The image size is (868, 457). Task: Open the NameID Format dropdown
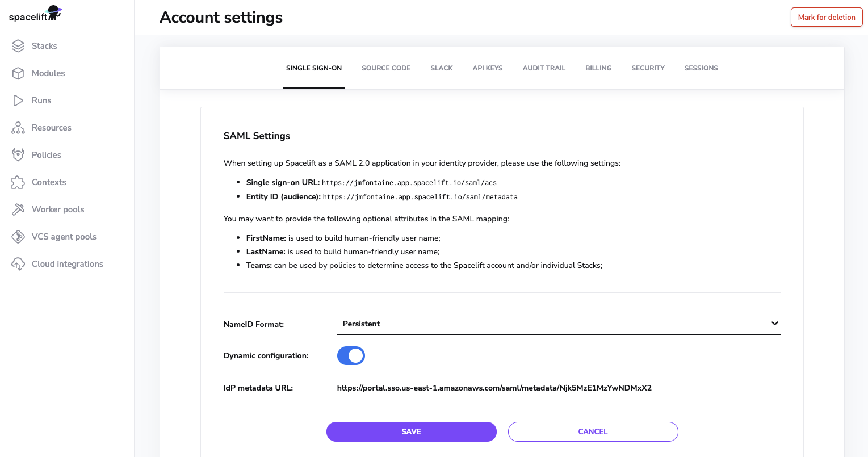tap(559, 324)
